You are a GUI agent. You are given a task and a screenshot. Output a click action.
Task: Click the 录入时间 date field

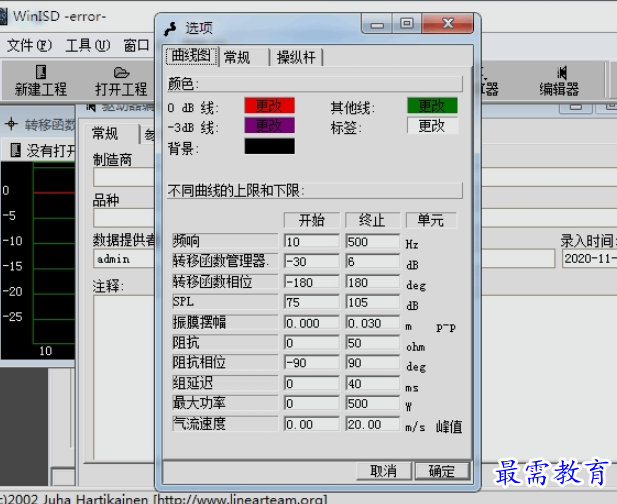coord(589,259)
